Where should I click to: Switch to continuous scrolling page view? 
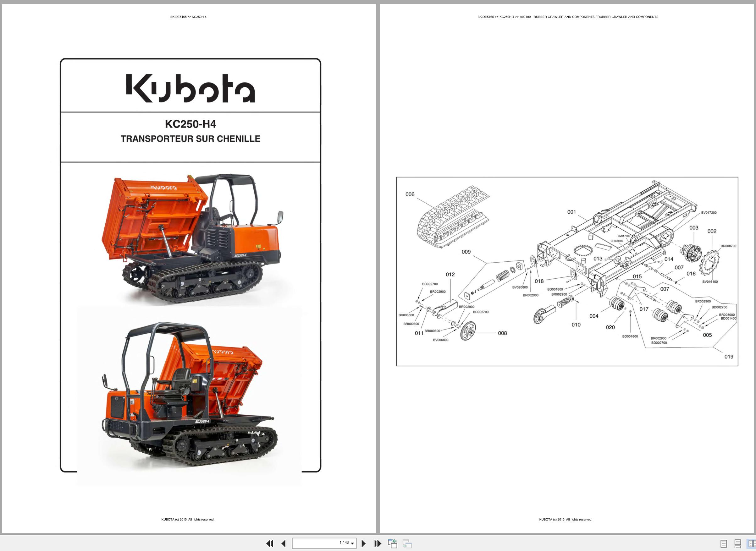pyautogui.click(x=738, y=544)
